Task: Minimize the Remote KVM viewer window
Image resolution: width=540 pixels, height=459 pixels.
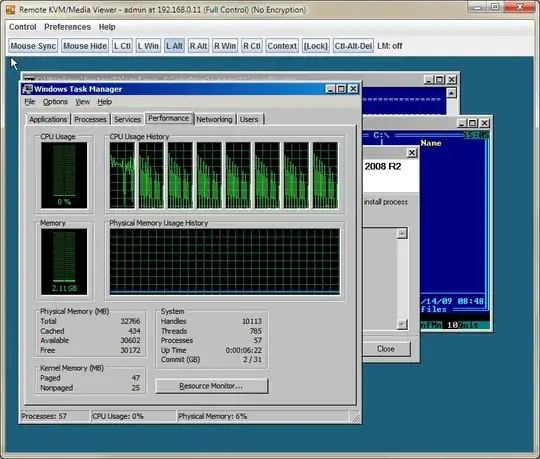Action: [477, 7]
